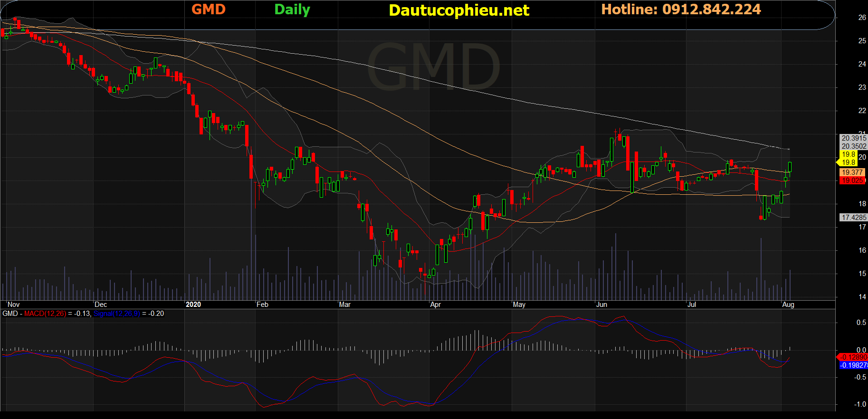Click MACD axis value -0.5

click(860, 377)
